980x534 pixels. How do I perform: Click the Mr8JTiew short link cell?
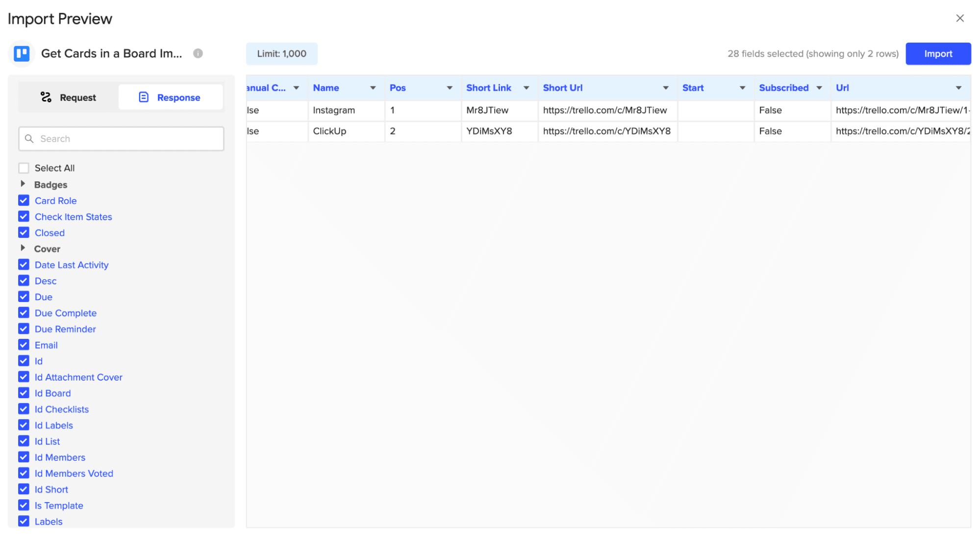(x=500, y=110)
